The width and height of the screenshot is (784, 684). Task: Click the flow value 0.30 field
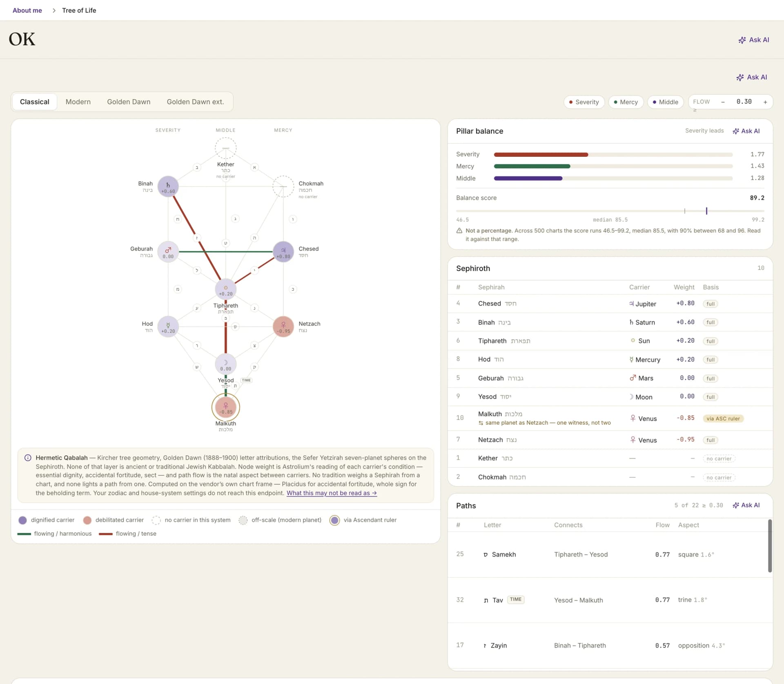744,102
